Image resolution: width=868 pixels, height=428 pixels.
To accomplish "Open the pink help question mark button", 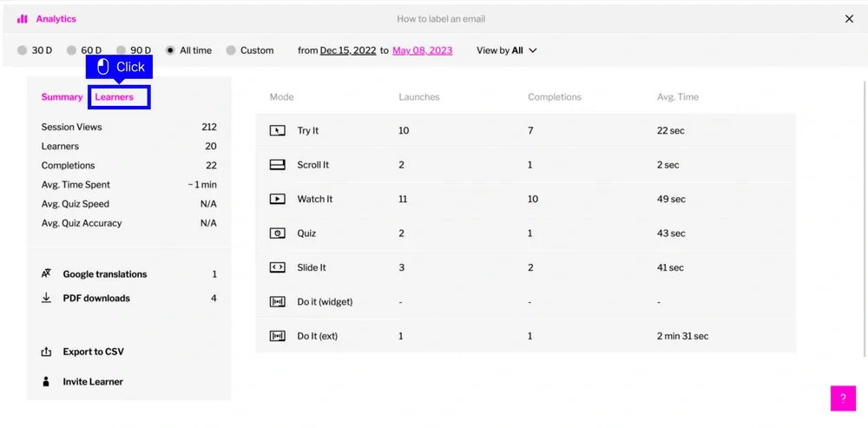I will coord(843,398).
